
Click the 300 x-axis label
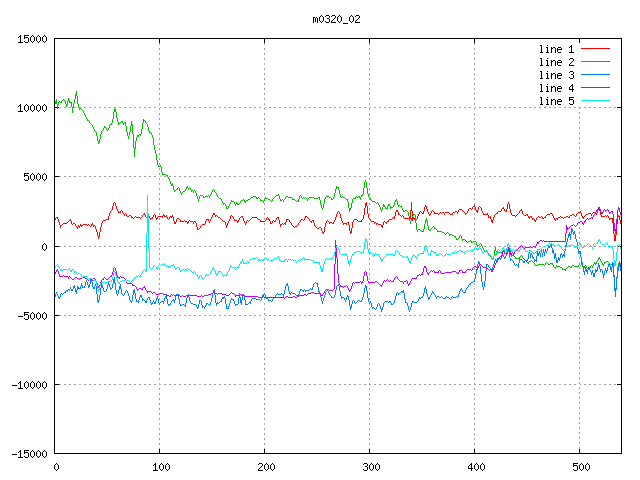coord(371,467)
